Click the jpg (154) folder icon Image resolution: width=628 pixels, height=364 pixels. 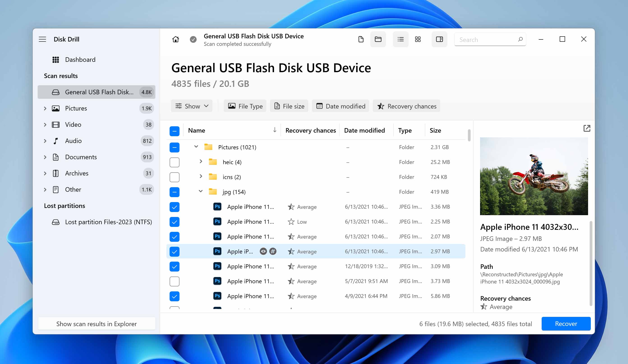[x=213, y=191]
